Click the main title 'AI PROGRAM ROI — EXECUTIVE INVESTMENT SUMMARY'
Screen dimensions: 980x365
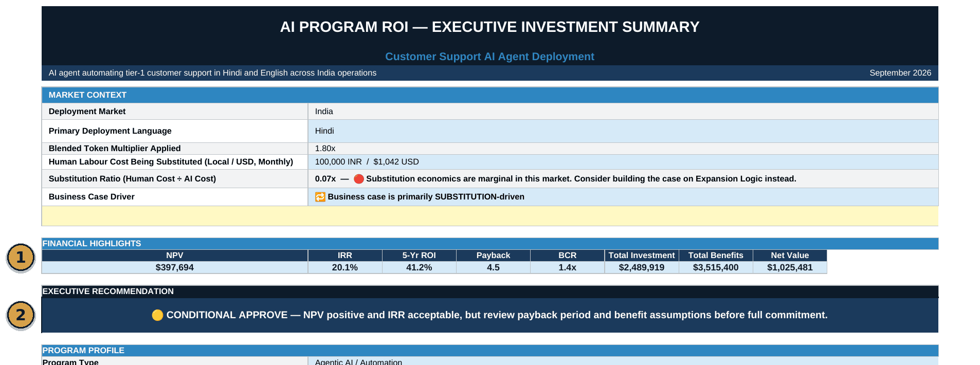click(489, 27)
